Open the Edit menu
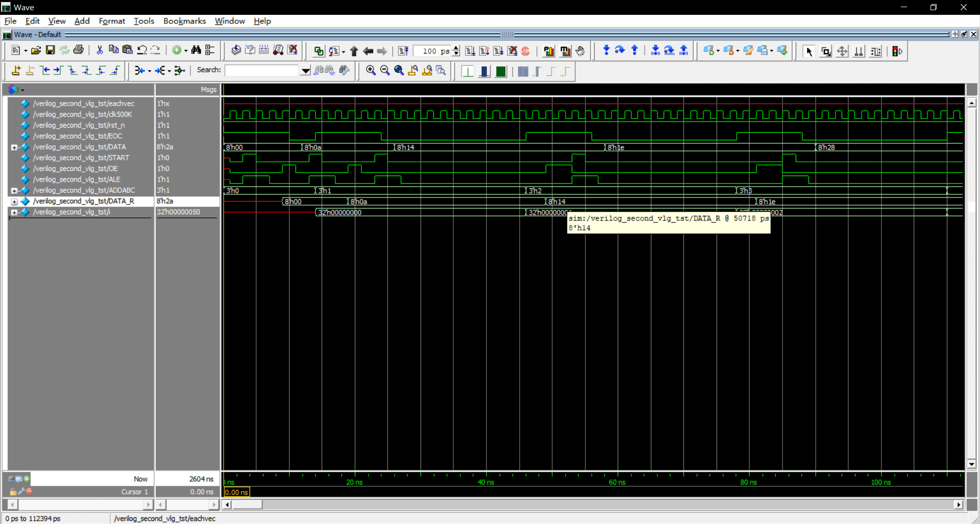Screen dimensions: 980x524 (x=32, y=21)
